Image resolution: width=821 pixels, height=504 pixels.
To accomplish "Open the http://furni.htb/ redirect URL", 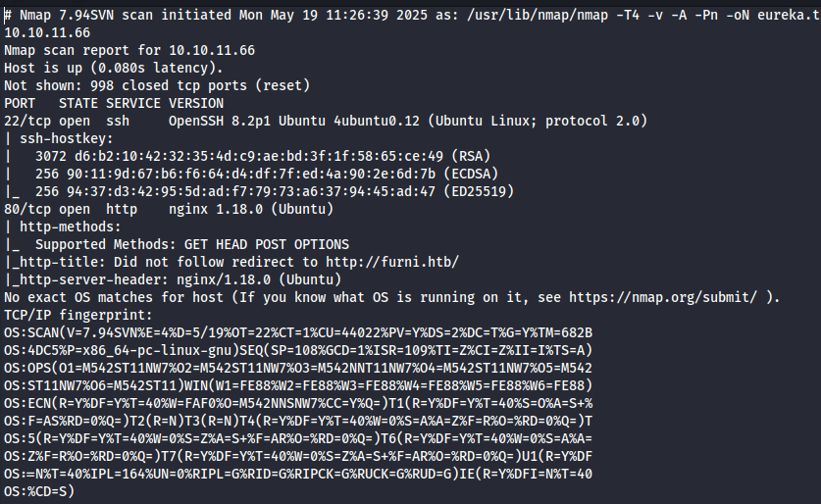I will click(x=392, y=262).
